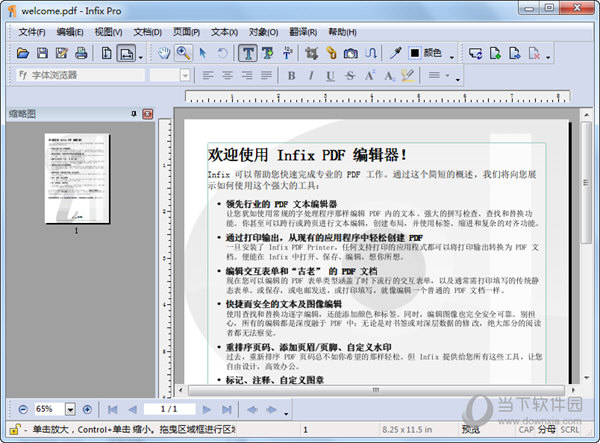Image resolution: width=600 pixels, height=443 pixels.
Task: Select the Hand pan tool
Action: [x=165, y=52]
